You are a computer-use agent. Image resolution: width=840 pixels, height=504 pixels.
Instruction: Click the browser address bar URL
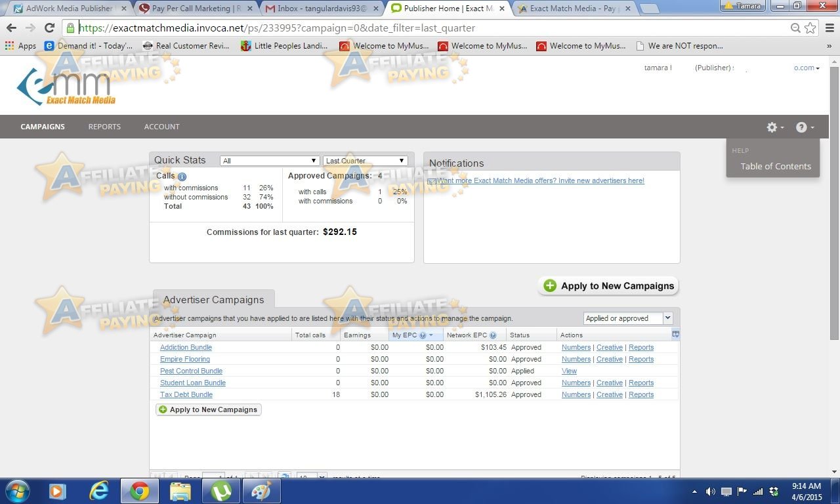276,28
